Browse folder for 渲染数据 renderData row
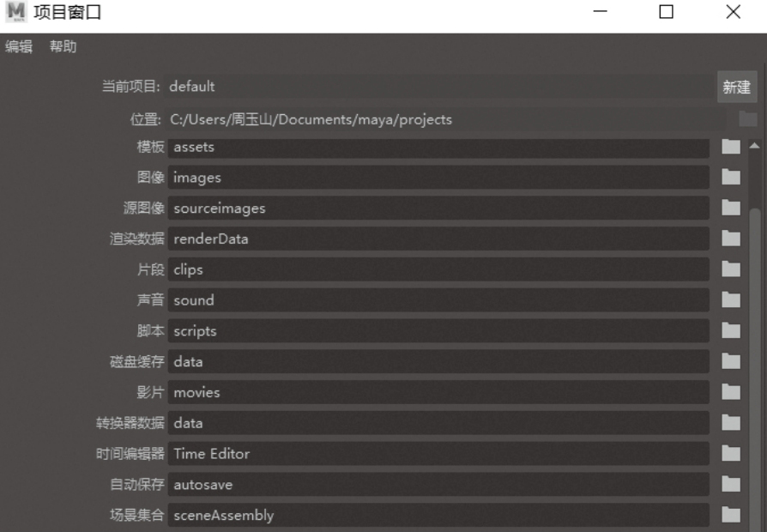This screenshot has height=532, width=767. point(731,239)
